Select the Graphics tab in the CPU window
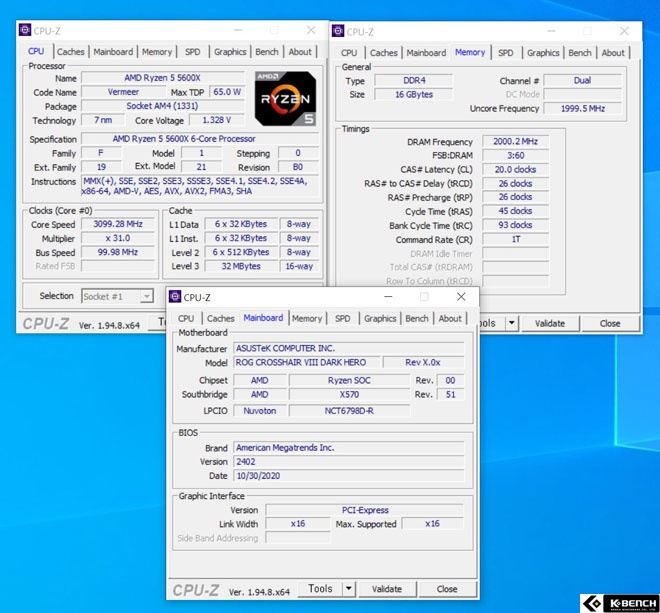The image size is (660, 613). point(230,52)
